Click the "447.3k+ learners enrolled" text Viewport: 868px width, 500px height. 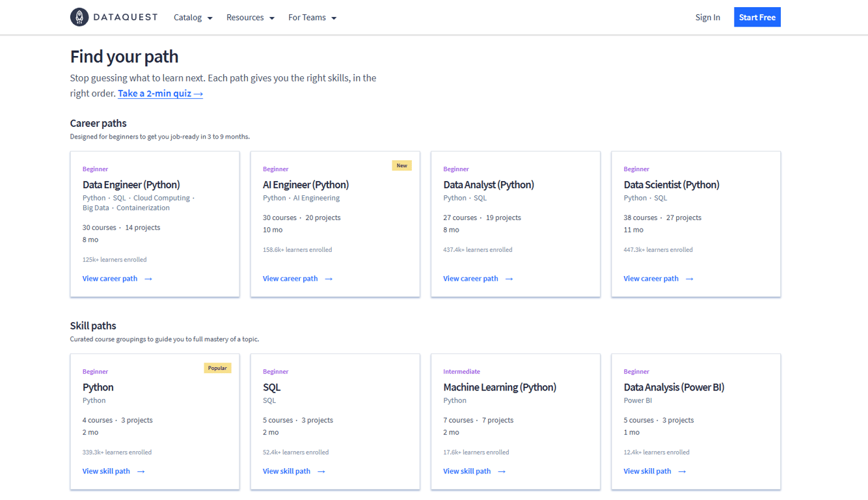coord(658,249)
